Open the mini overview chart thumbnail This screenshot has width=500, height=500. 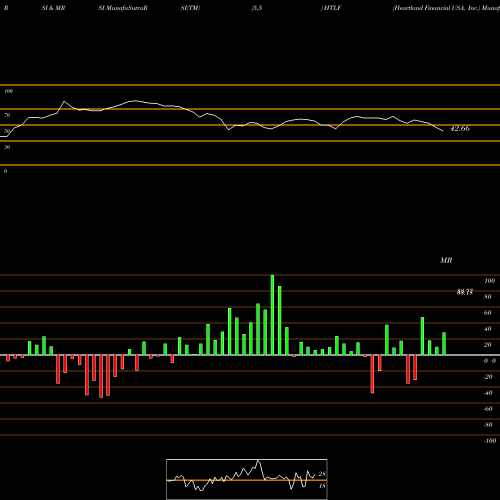coord(247,479)
